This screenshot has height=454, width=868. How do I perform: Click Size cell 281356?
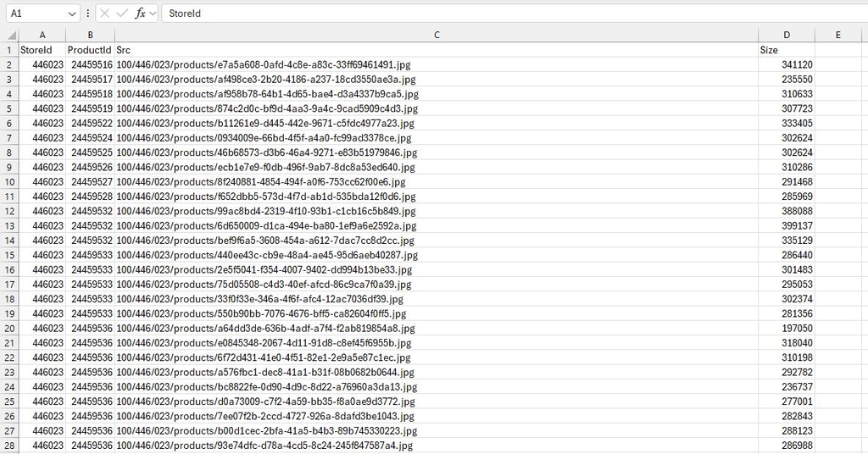[x=786, y=313]
